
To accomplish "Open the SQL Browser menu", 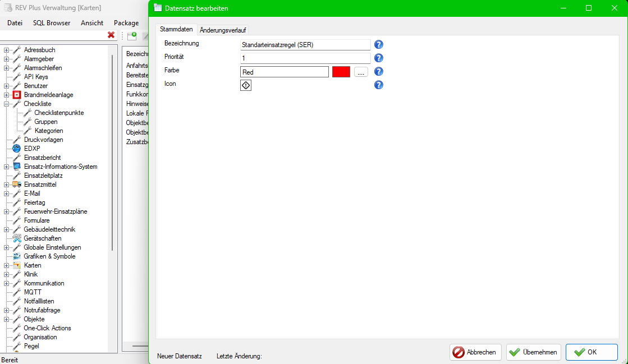I will tap(51, 22).
